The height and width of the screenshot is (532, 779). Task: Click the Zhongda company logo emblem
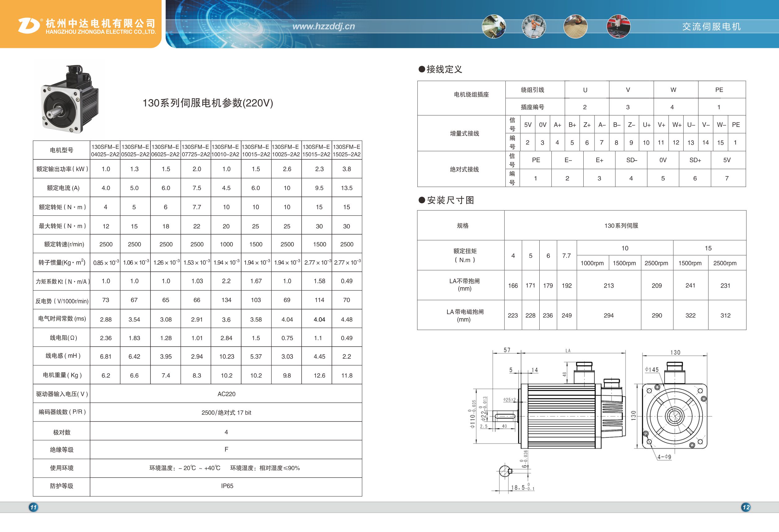click(x=28, y=26)
